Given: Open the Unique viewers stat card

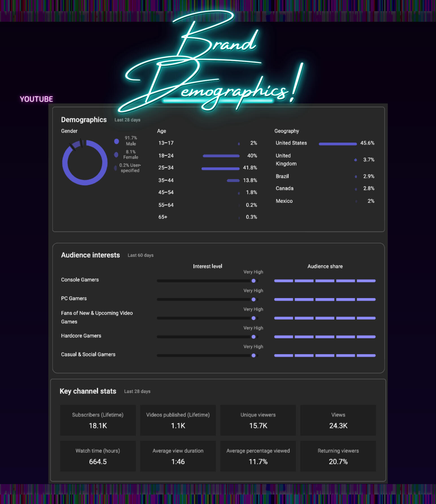Looking at the screenshot, I should [x=258, y=420].
